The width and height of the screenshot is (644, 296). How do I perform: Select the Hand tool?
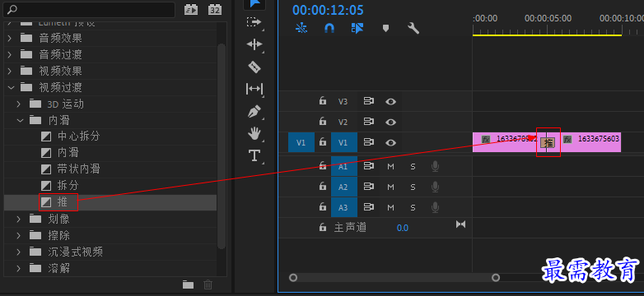coord(254,133)
